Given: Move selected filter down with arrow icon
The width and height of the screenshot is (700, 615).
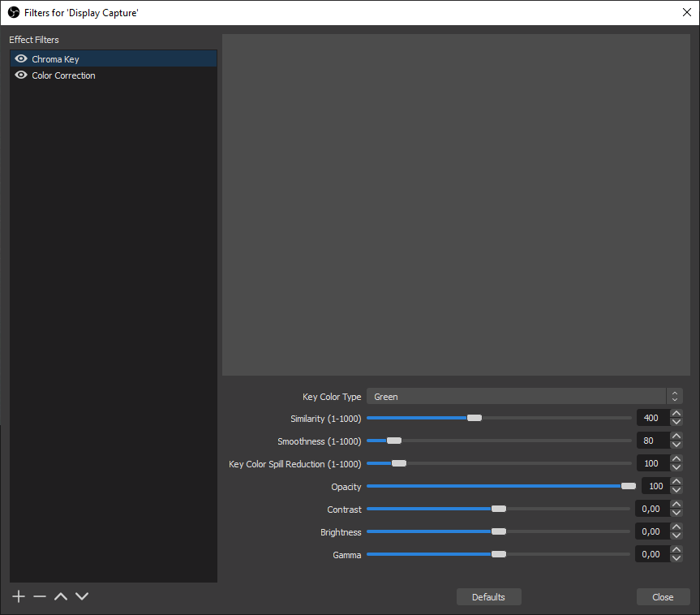Looking at the screenshot, I should [x=82, y=596].
